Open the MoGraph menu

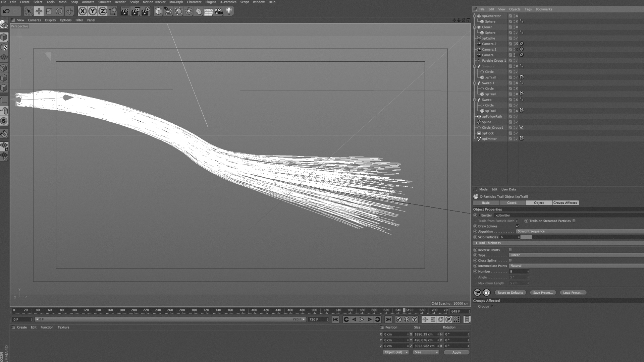(x=176, y=2)
